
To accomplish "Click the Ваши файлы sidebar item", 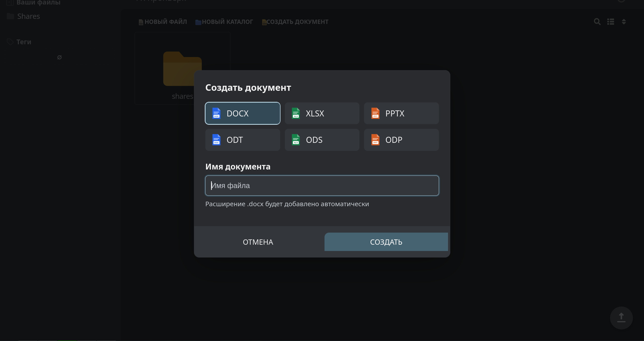I will point(34,3).
